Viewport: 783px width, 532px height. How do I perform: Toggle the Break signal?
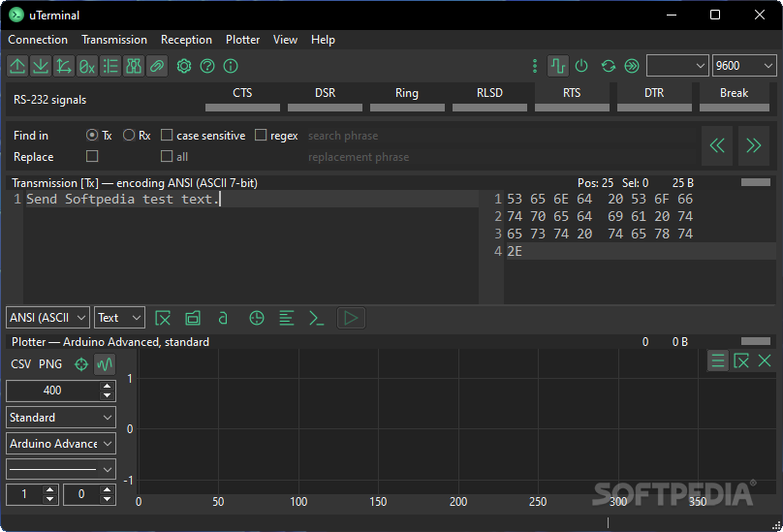735,99
